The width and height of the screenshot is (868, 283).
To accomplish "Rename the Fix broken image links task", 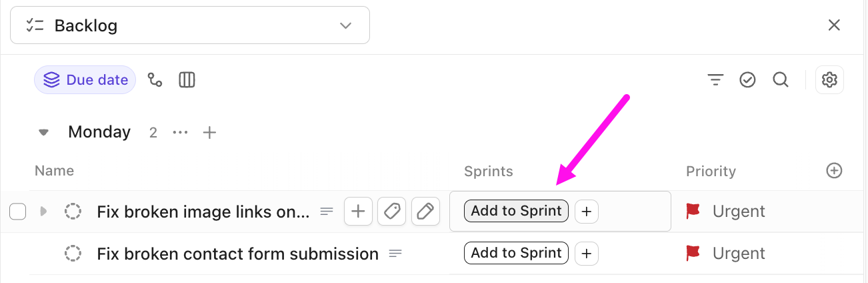I will [425, 212].
